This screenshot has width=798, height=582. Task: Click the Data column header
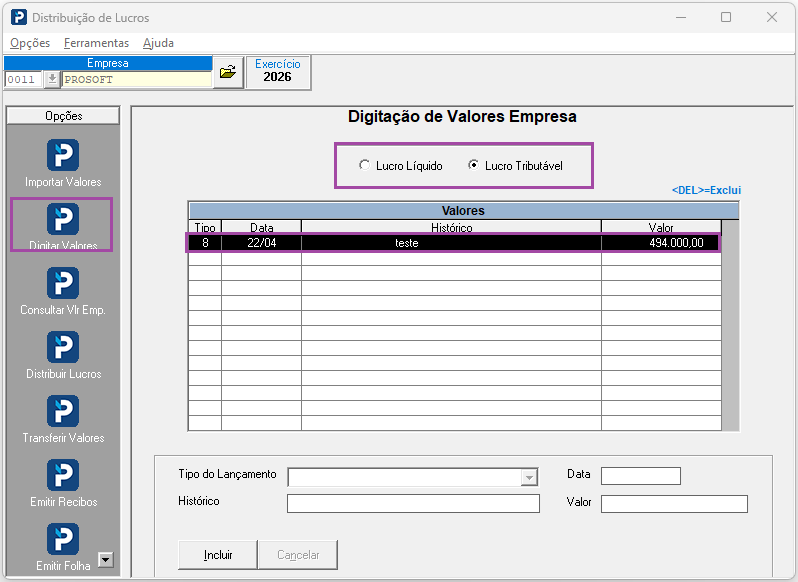262,227
